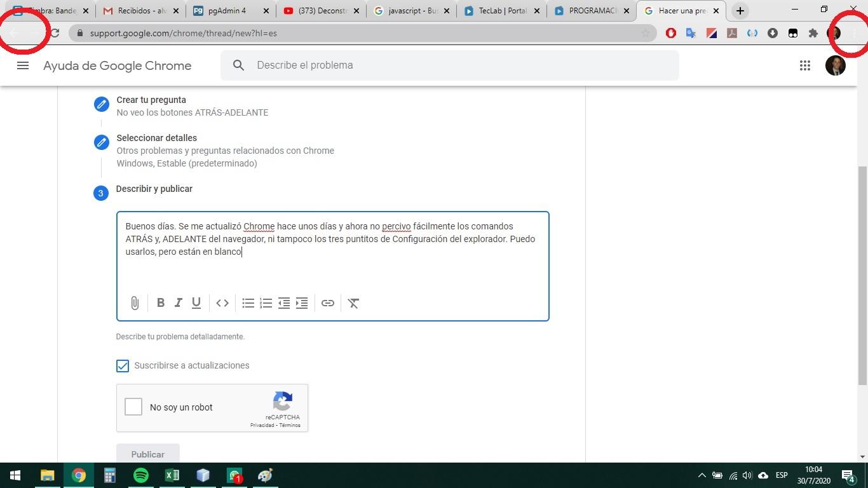Insert a bulleted list

tap(248, 303)
